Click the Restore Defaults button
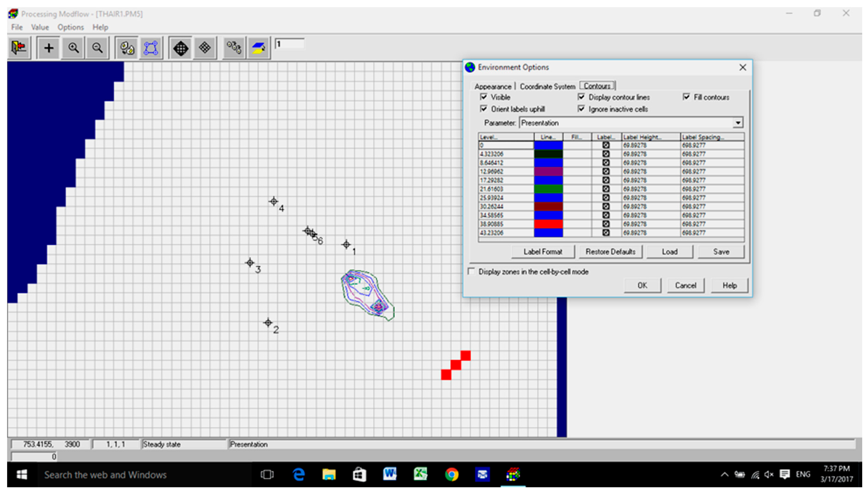 coord(610,252)
